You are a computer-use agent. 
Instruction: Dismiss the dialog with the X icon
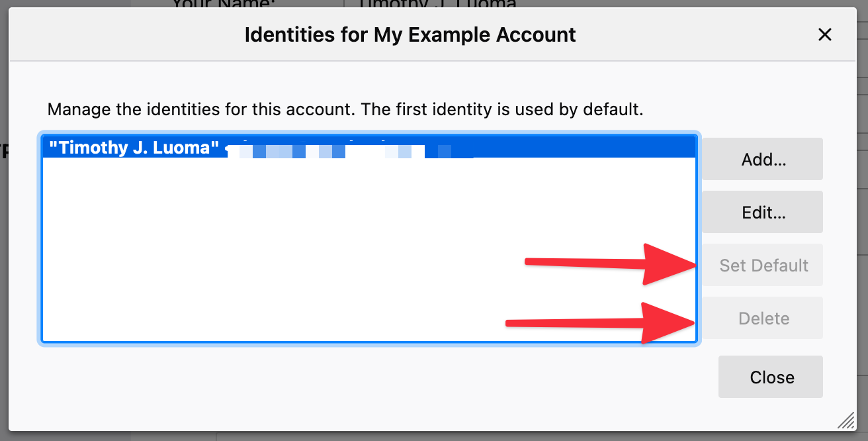[825, 34]
